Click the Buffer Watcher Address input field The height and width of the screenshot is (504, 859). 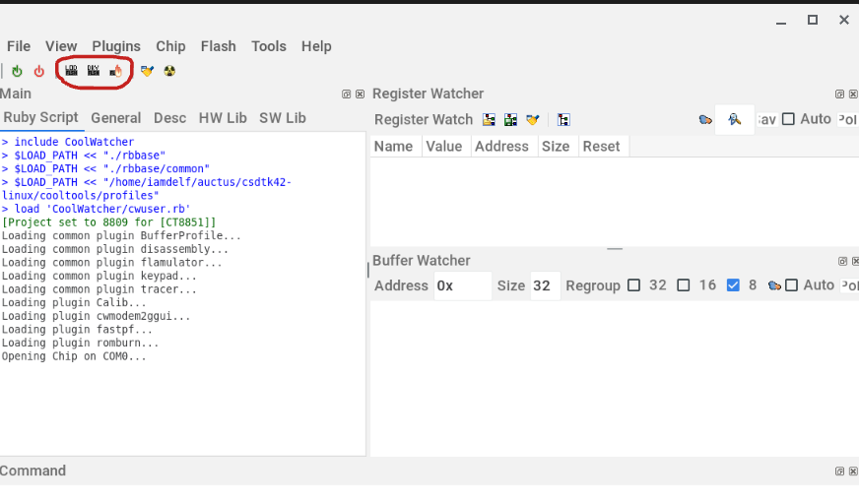click(462, 285)
